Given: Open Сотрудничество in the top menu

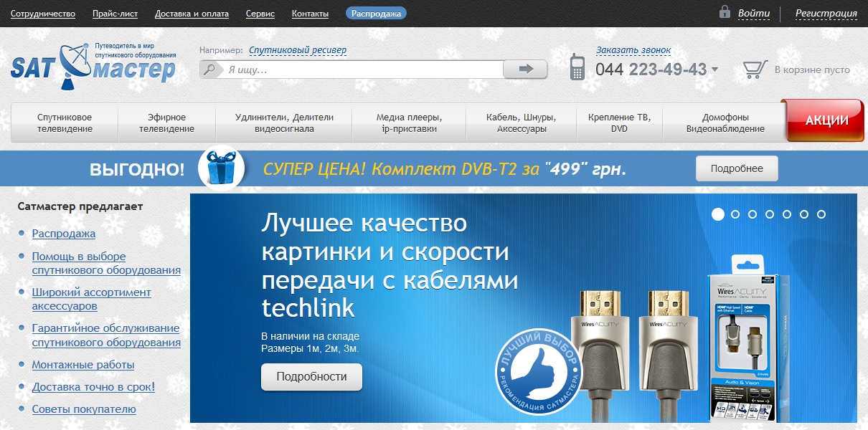Looking at the screenshot, I should click(x=43, y=14).
